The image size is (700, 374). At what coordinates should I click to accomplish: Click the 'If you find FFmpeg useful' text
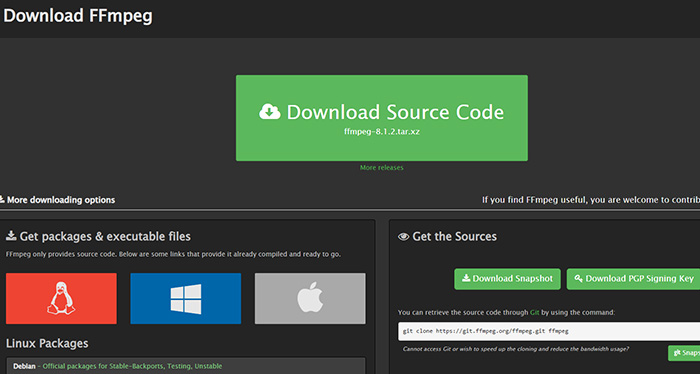(591, 200)
